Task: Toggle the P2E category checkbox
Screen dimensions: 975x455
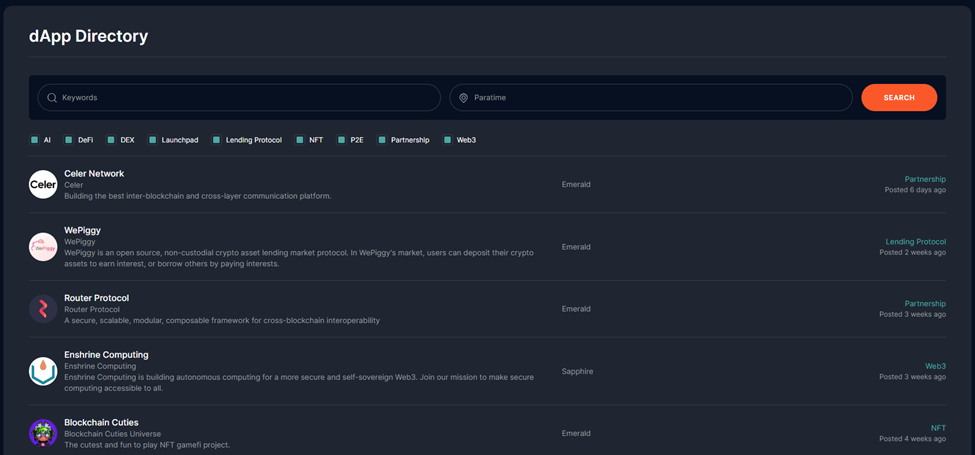Action: (x=341, y=140)
